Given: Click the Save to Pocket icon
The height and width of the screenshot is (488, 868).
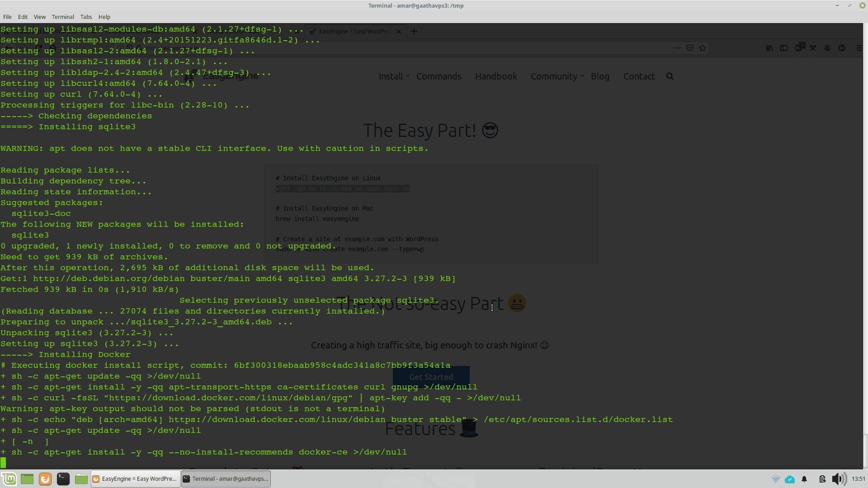Looking at the screenshot, I should [690, 48].
